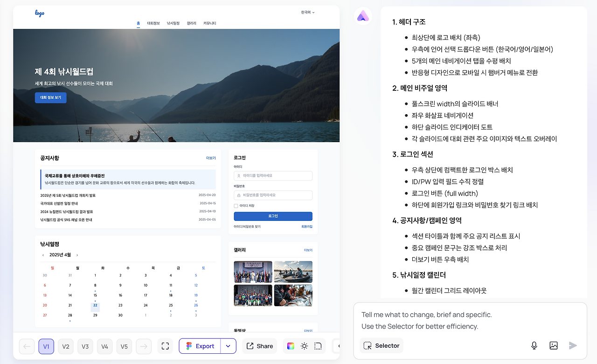Open 더보기 link next to 공지사항

(x=210, y=158)
